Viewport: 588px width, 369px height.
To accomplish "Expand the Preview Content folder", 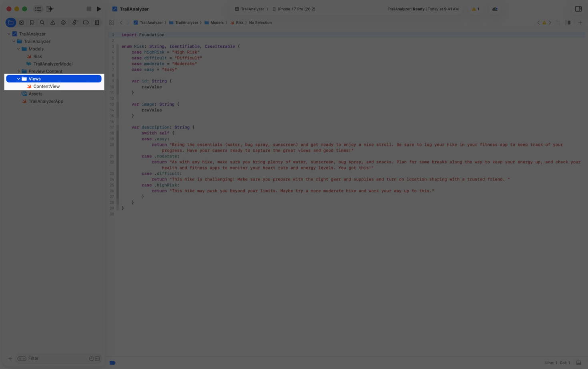I will 18,71.
